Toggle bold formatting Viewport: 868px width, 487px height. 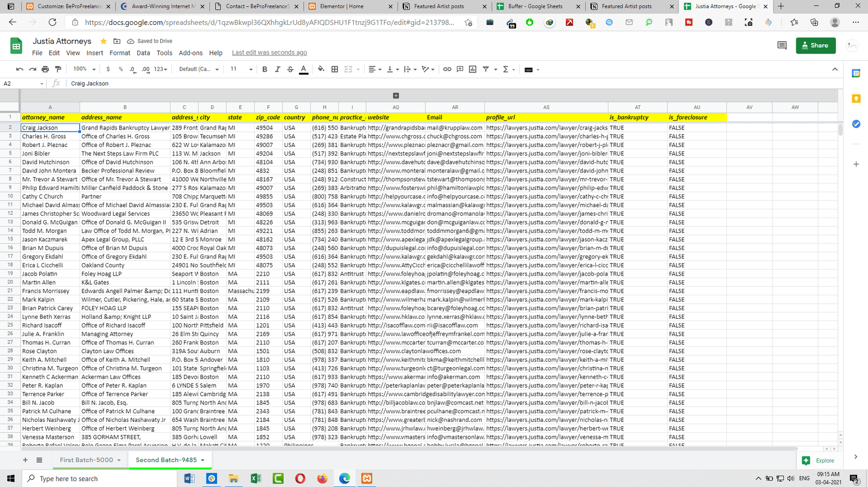coord(265,69)
